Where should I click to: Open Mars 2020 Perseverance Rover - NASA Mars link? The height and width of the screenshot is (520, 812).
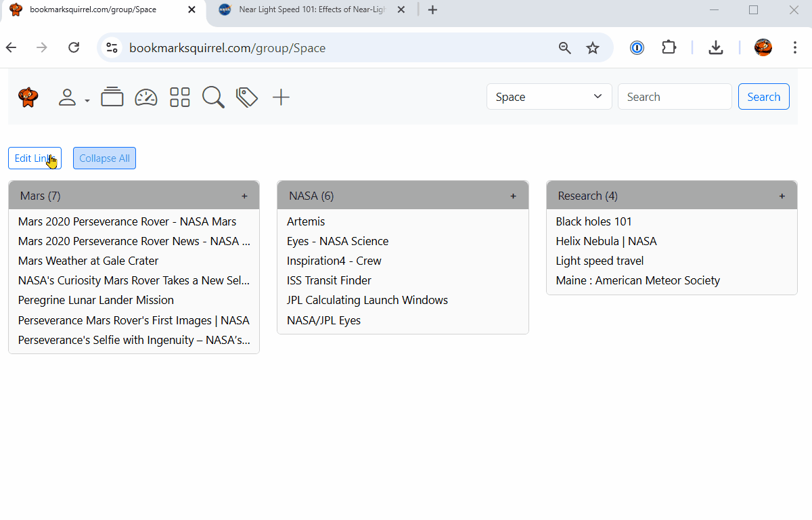coord(127,221)
